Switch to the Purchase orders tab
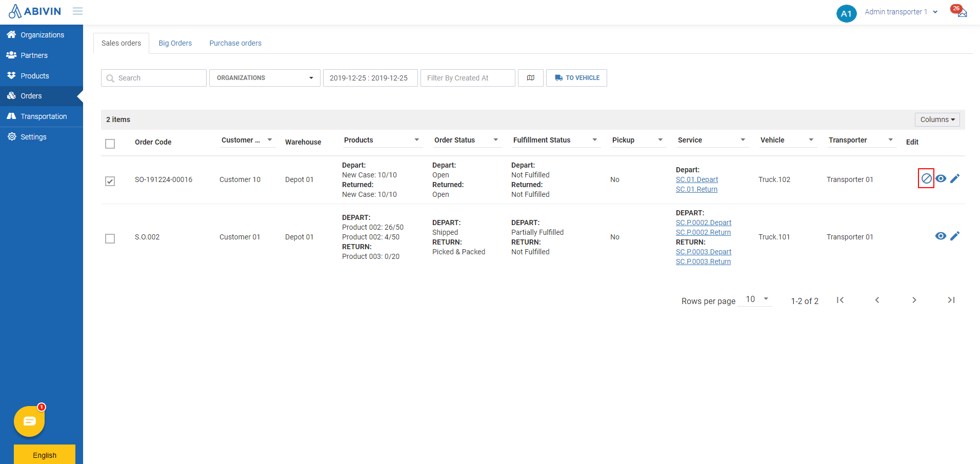 click(235, 43)
